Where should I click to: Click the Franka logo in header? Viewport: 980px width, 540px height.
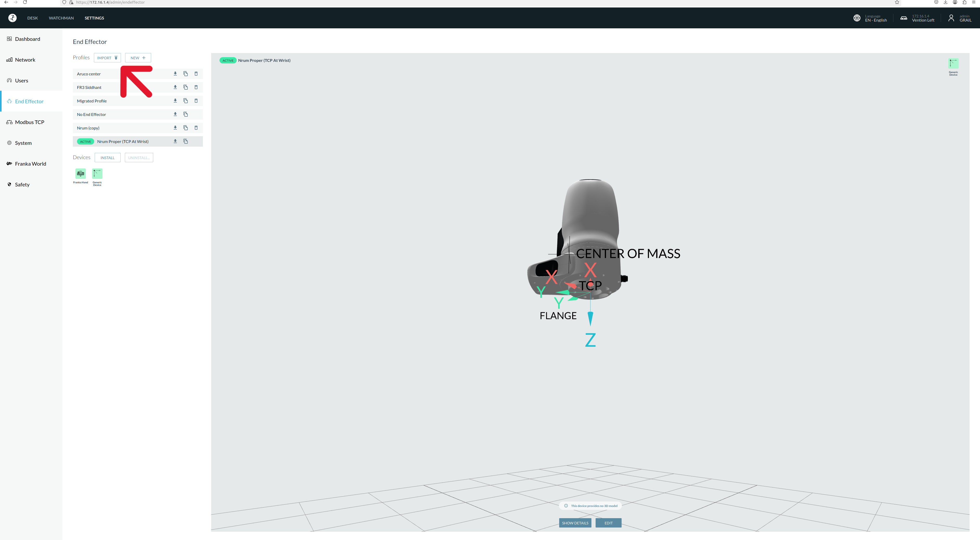pyautogui.click(x=12, y=18)
